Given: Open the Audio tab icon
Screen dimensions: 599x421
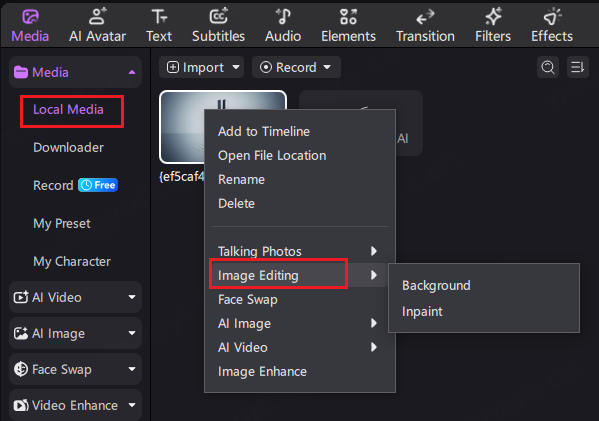Looking at the screenshot, I should 283,16.
